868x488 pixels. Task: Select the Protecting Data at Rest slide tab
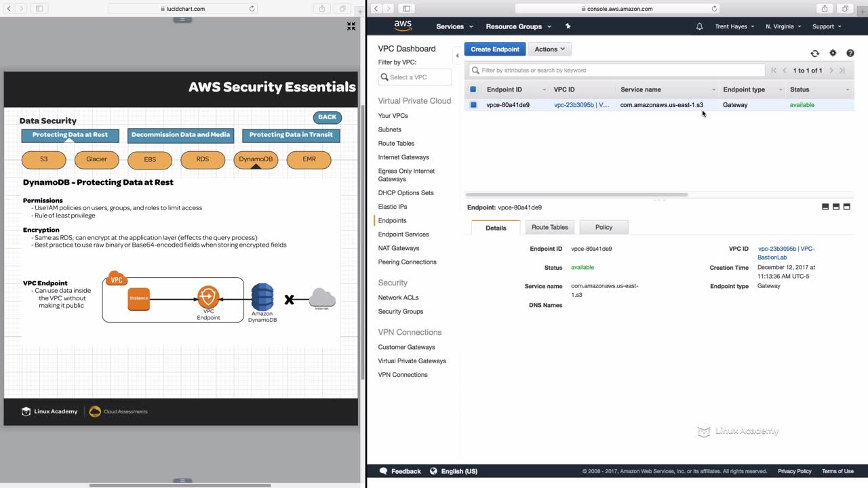[x=70, y=135]
